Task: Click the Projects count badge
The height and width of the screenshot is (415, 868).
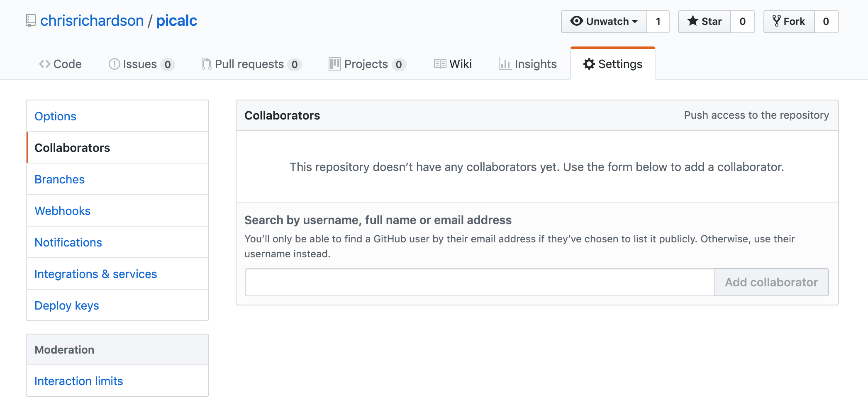Action: [399, 64]
